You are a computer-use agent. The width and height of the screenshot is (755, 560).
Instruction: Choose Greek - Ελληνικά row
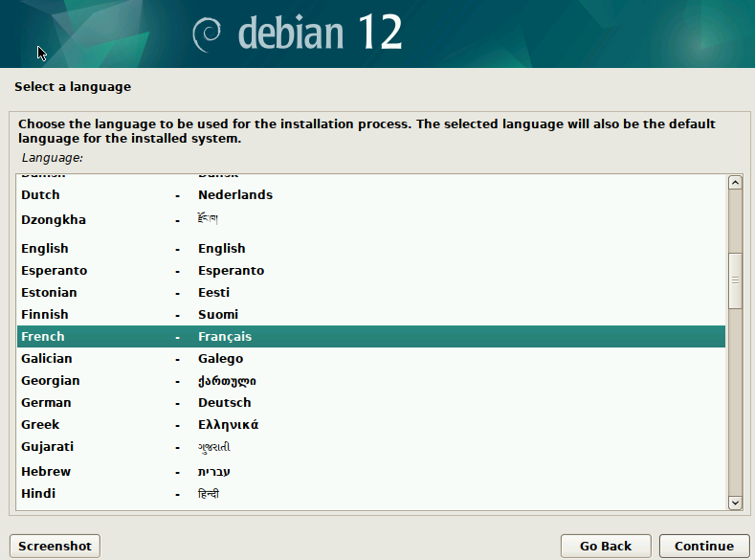click(371, 425)
